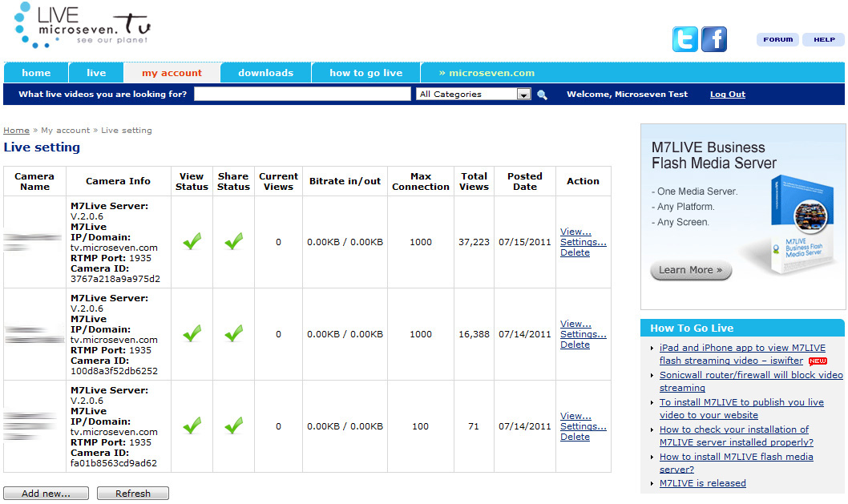Click the M7LIVE Business Flash Media Server title
The width and height of the screenshot is (848, 504).
(x=713, y=155)
